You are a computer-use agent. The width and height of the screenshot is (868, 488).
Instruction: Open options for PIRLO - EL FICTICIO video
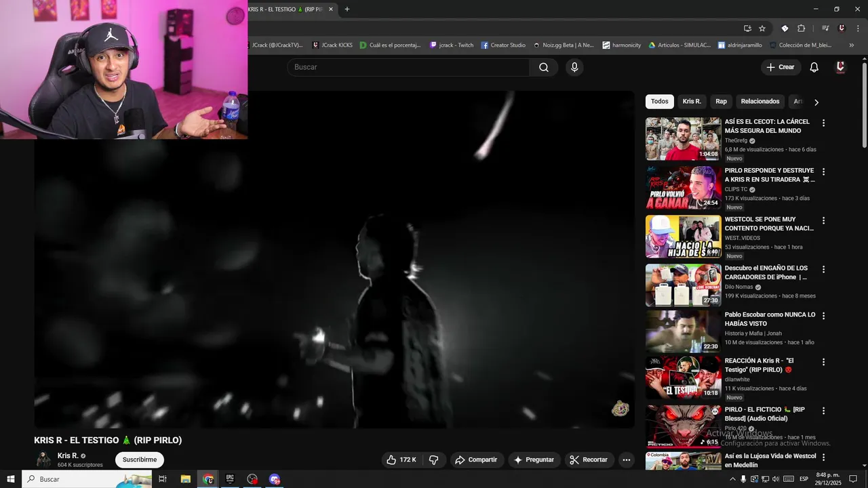click(x=824, y=411)
